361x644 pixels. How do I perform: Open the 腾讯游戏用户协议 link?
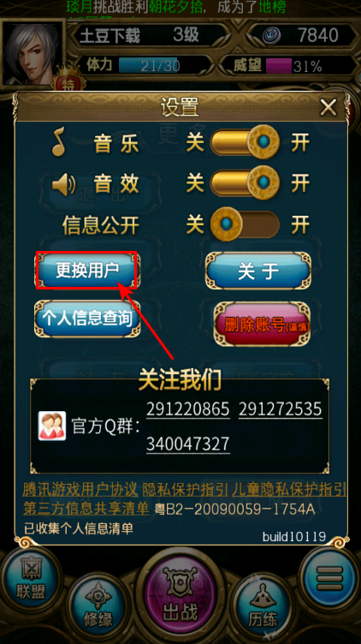[x=80, y=489]
